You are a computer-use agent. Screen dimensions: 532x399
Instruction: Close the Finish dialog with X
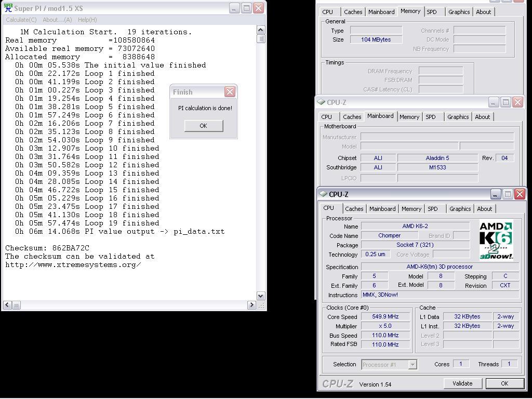coord(230,91)
